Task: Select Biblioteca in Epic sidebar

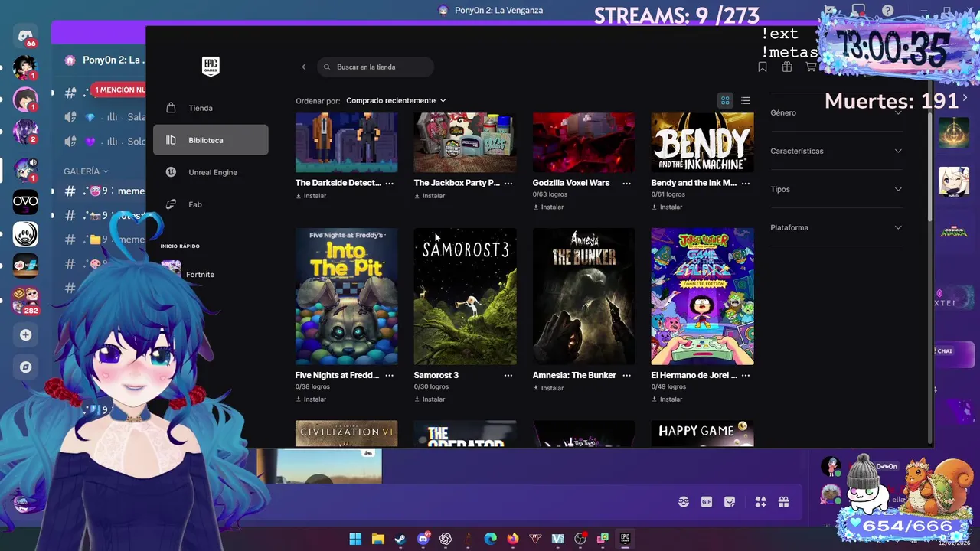Action: 211,140
